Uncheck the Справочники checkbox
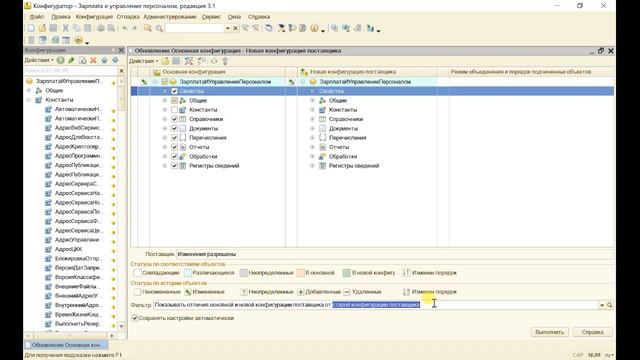 174,119
